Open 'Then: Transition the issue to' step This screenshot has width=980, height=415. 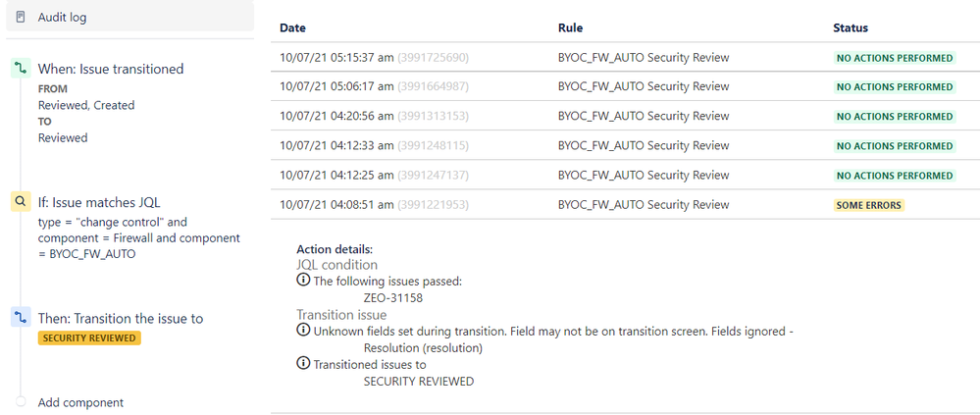pyautogui.click(x=121, y=318)
